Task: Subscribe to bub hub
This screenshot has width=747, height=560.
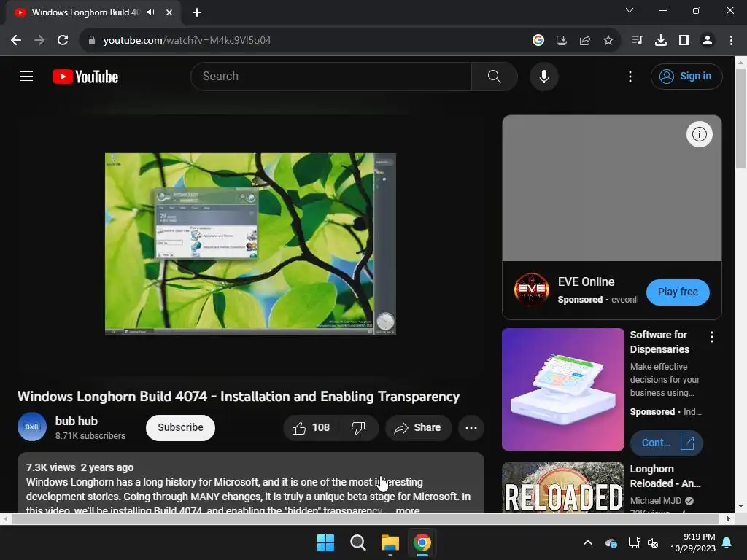Action: (180, 427)
